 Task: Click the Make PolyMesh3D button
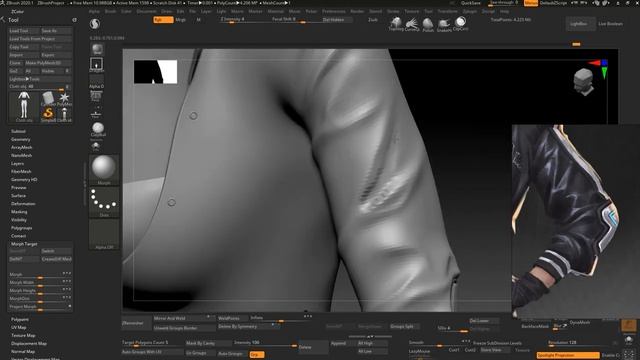coord(48,63)
